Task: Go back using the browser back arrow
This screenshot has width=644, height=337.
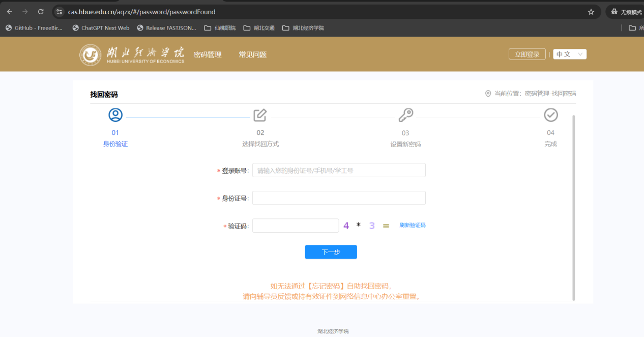Action: pyautogui.click(x=10, y=12)
